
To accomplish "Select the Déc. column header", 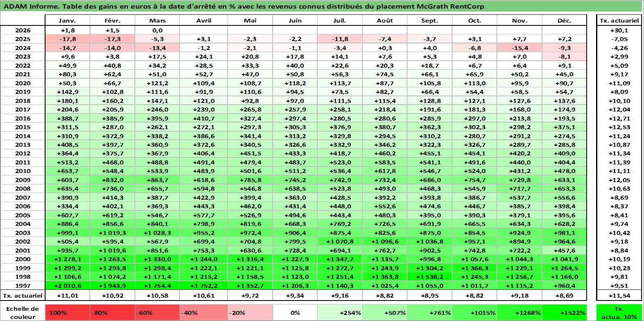I will 564,20.
